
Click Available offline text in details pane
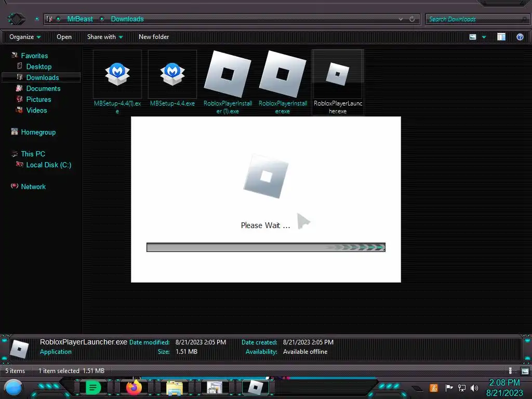click(305, 352)
